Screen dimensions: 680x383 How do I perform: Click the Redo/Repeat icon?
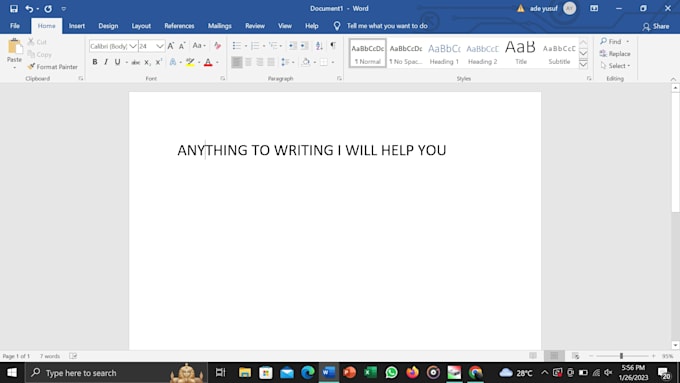pos(48,9)
